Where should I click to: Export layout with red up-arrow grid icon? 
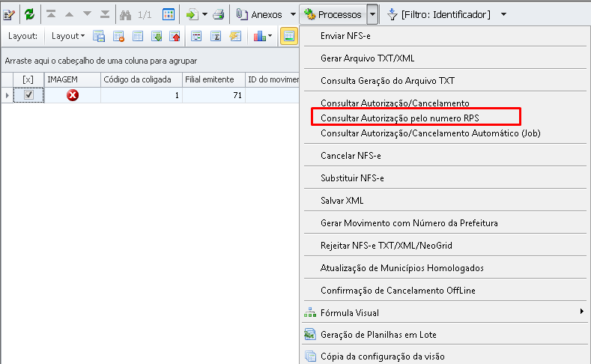[175, 36]
